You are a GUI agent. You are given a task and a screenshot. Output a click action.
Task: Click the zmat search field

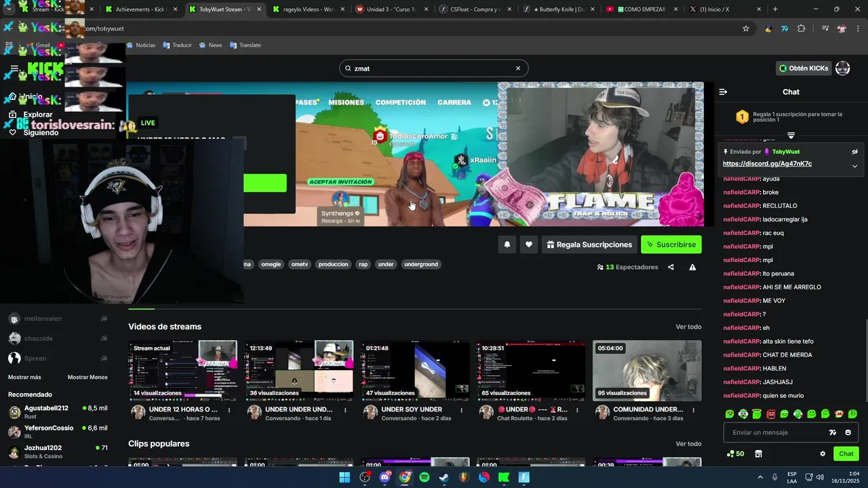click(433, 68)
